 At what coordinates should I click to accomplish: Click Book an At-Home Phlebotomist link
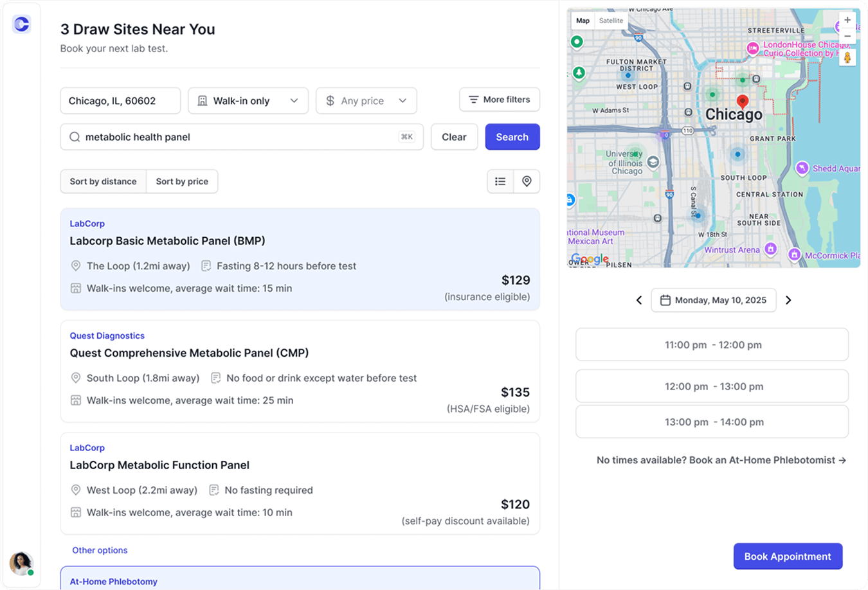768,460
